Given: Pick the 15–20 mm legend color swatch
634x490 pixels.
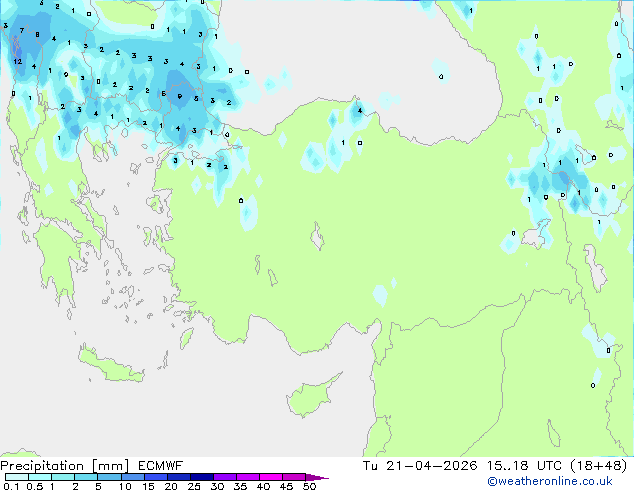Looking at the screenshot, I should [156, 477].
